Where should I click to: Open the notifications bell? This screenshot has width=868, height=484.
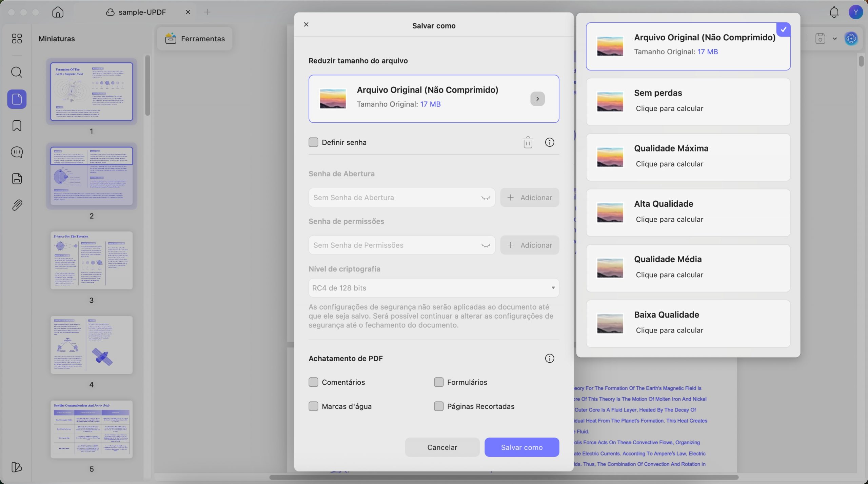coord(834,12)
